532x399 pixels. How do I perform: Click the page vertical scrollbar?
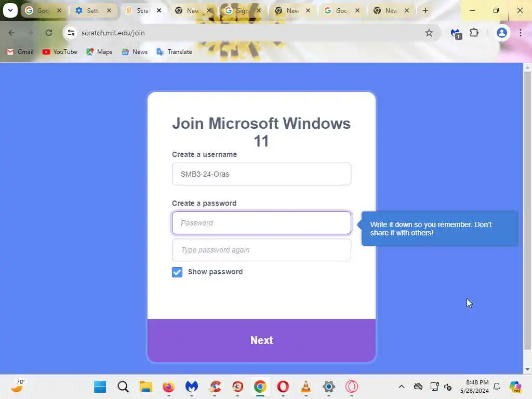[x=527, y=210]
